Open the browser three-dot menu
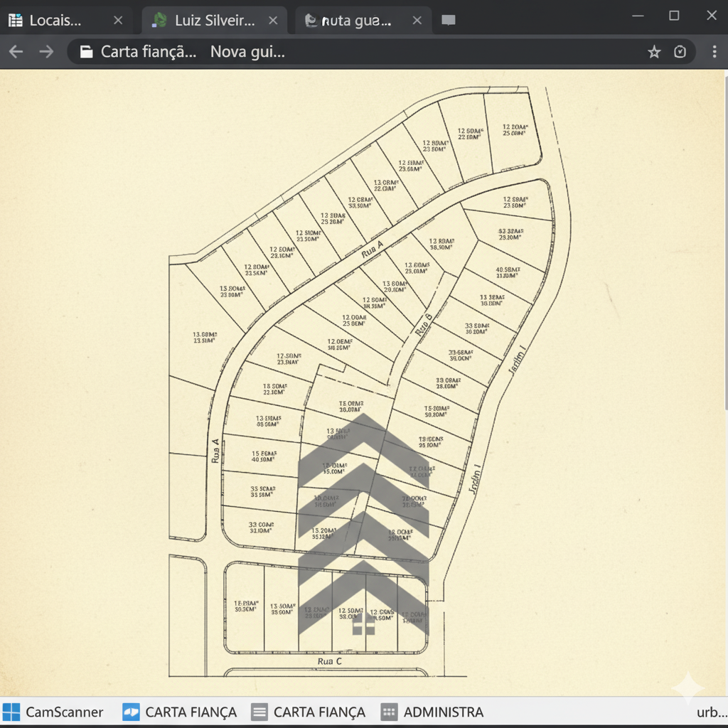The image size is (728, 728). [714, 52]
